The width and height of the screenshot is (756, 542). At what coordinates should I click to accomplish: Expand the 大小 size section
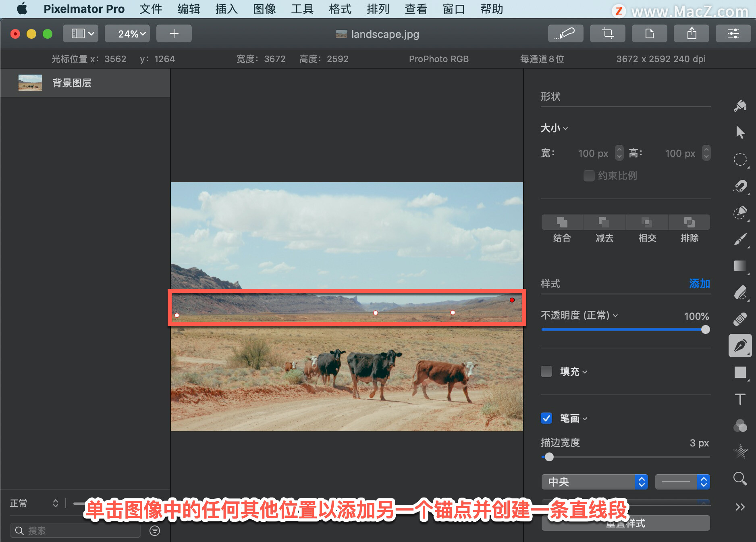[554, 128]
